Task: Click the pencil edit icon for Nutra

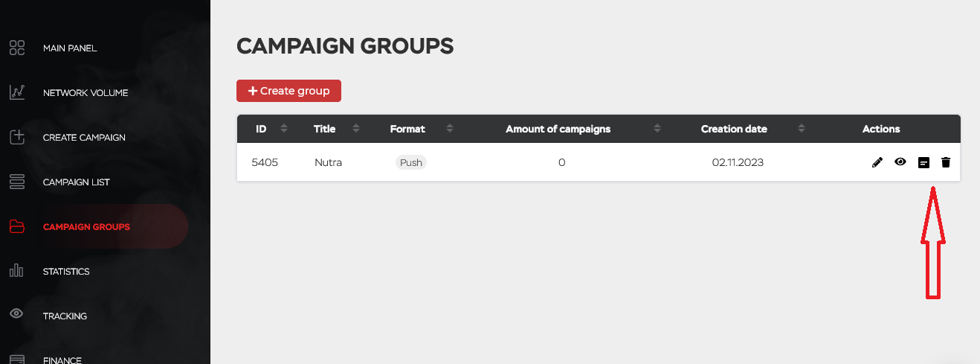Action: point(877,162)
